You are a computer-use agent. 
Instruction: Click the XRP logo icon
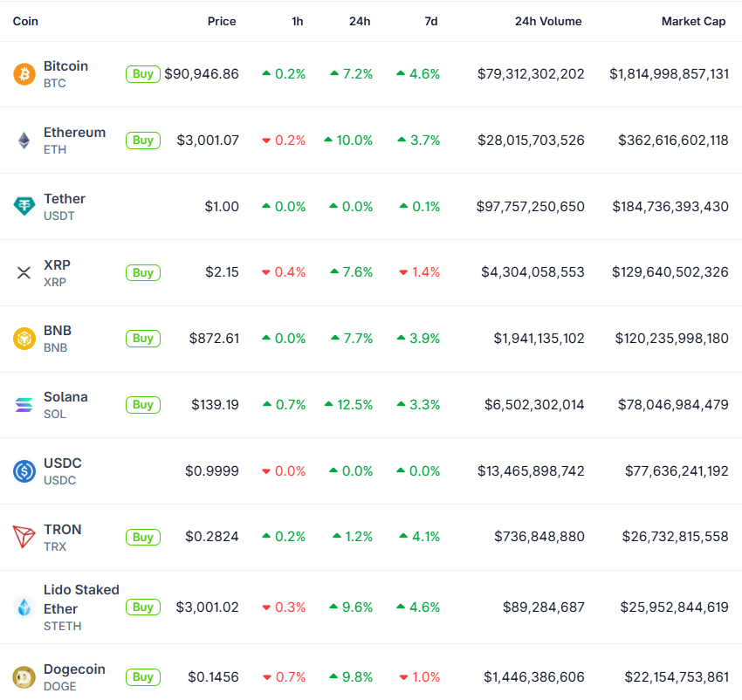point(24,273)
